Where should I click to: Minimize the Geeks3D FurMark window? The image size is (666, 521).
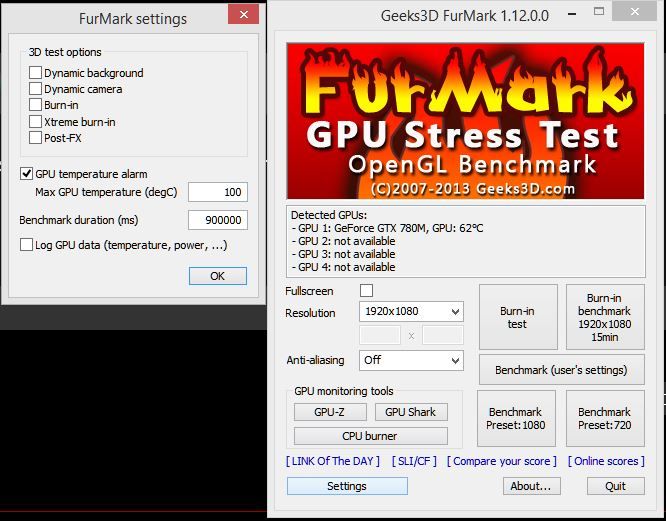pos(572,14)
